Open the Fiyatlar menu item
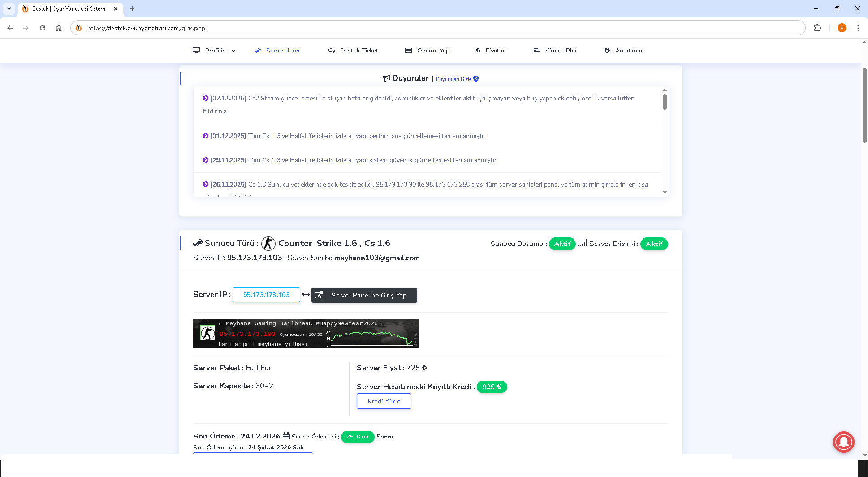The height and width of the screenshot is (477, 868). click(x=491, y=51)
